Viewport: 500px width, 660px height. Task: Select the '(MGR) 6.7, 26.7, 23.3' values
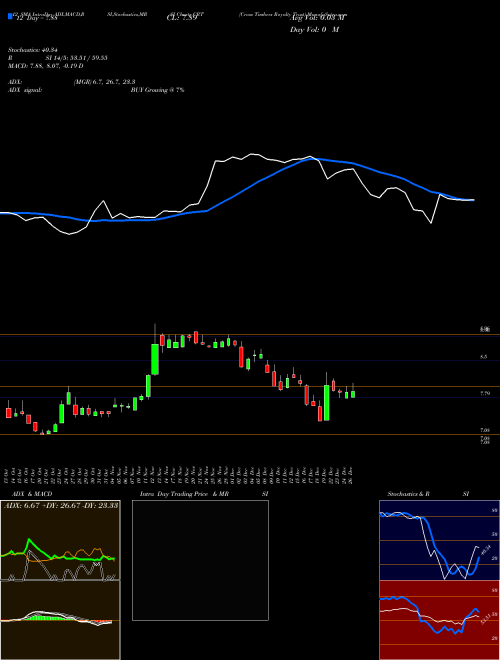[104, 82]
